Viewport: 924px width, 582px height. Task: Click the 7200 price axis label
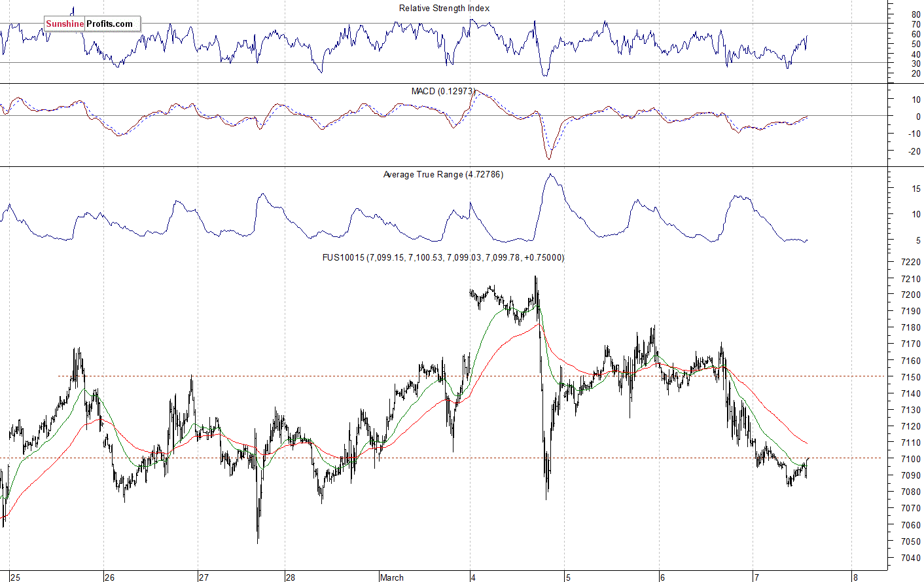[x=911, y=295]
